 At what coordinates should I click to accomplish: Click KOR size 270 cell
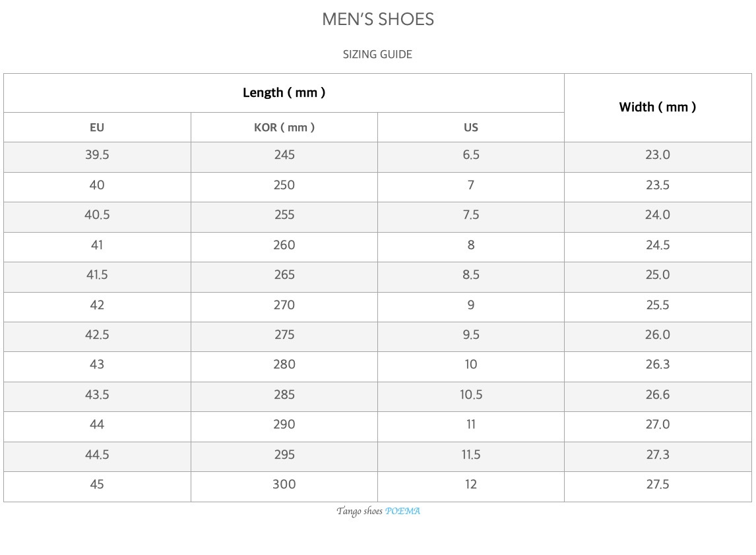point(284,305)
